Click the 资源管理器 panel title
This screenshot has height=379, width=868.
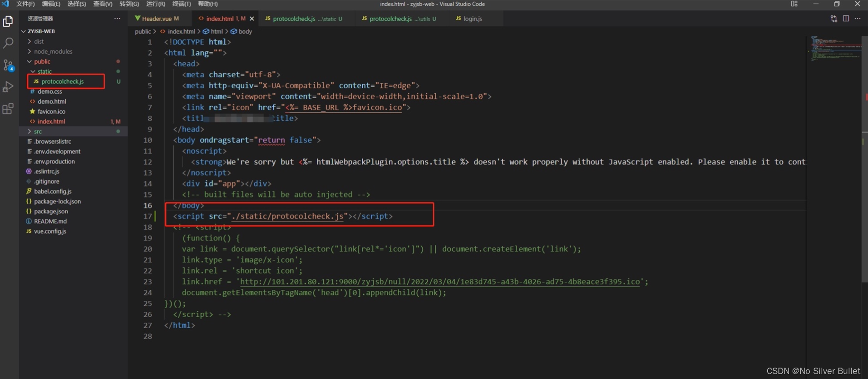[40, 19]
